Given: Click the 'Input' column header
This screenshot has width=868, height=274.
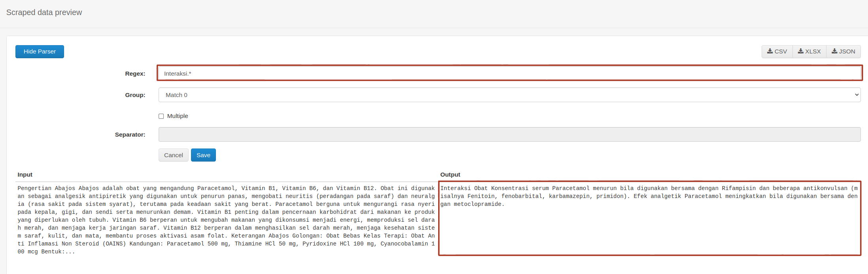Looking at the screenshot, I should tap(25, 175).
